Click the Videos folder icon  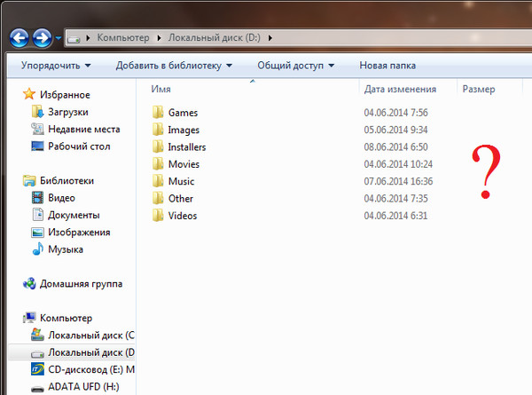pyautogui.click(x=158, y=216)
